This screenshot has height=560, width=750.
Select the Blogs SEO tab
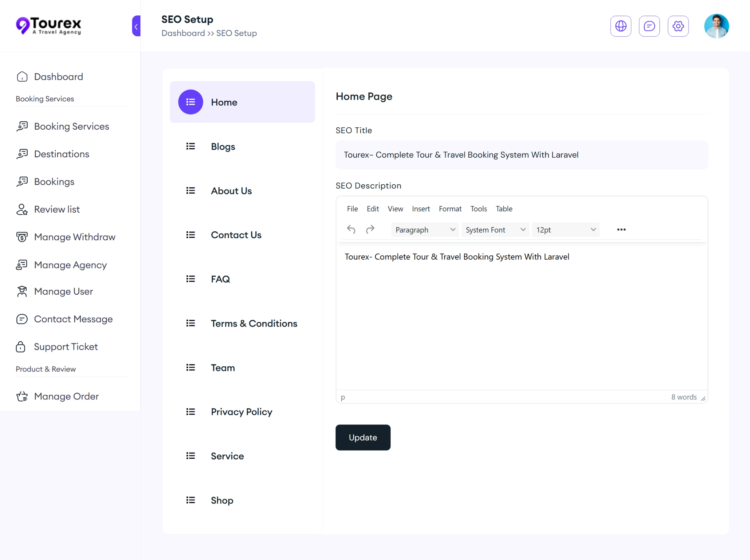223,146
